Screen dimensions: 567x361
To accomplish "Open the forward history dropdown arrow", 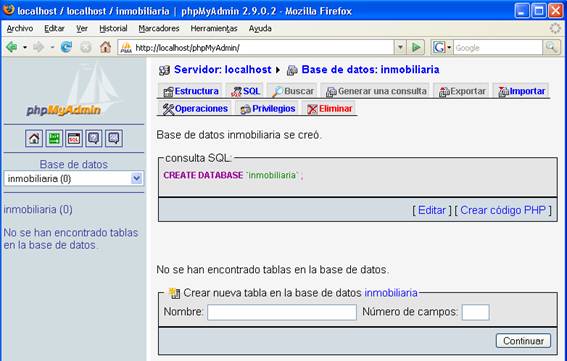I will tap(52, 47).
